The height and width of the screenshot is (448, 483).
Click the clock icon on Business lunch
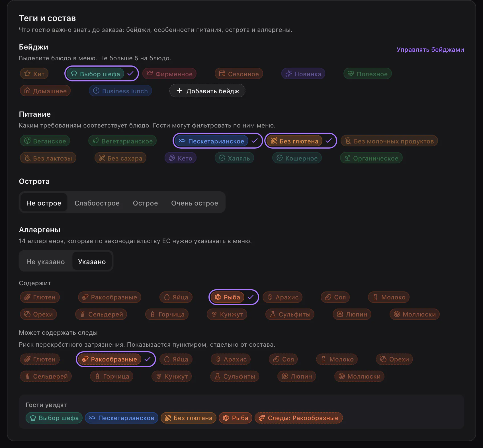point(96,91)
